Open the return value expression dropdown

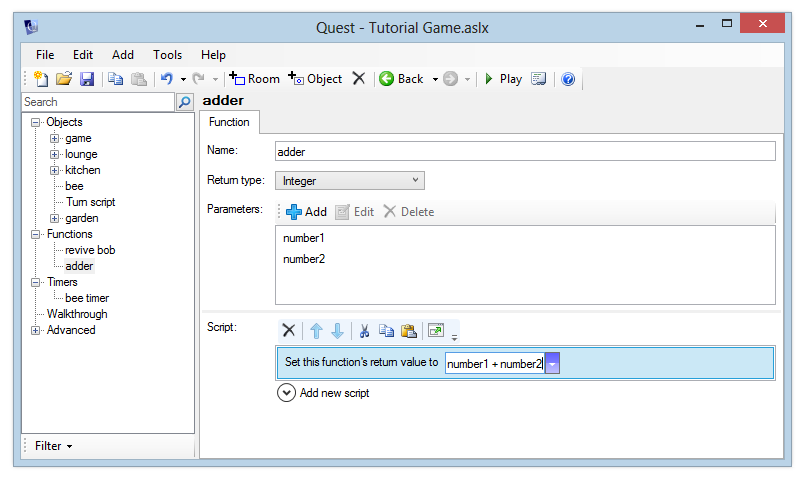552,364
